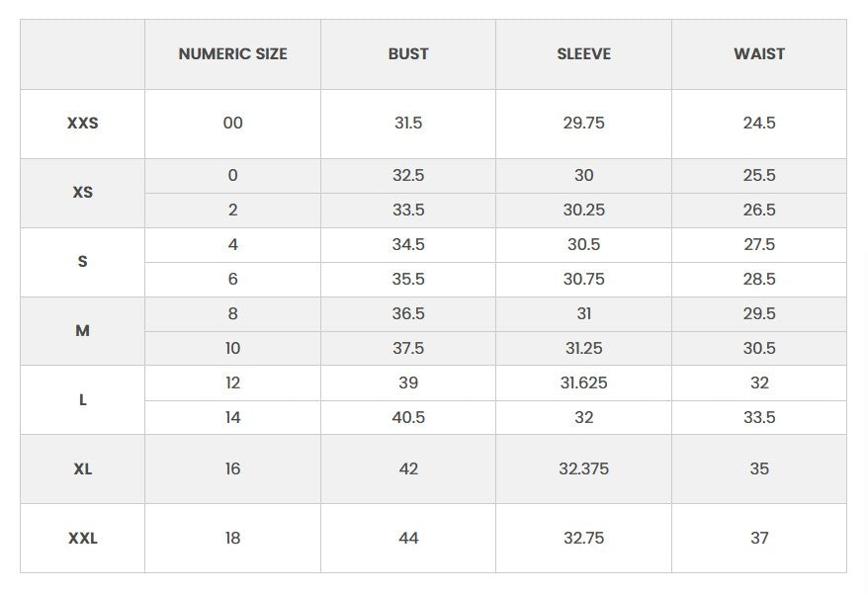Select the WAIST column header

click(x=759, y=53)
